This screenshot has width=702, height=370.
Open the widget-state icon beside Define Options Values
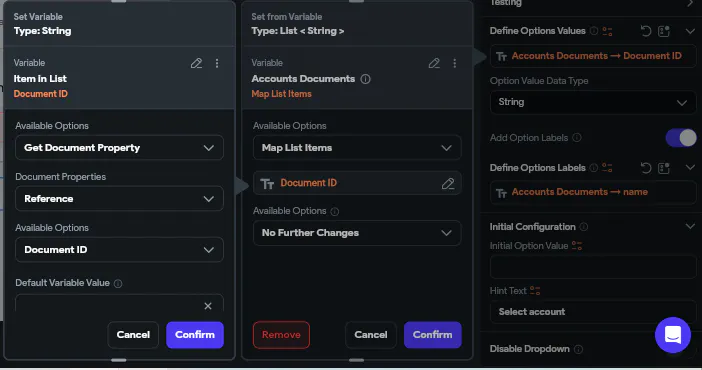pyautogui.click(x=664, y=31)
